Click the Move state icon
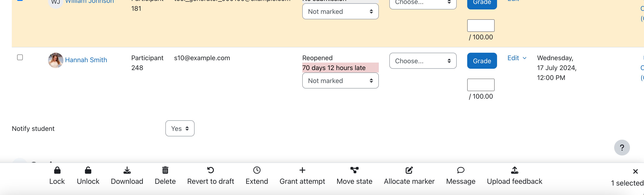This screenshot has height=195, width=644. 354,170
